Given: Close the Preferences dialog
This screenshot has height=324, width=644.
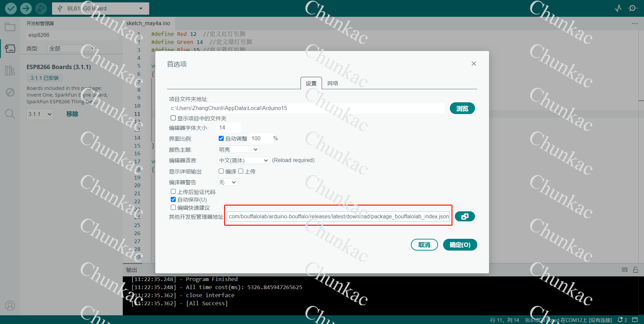Looking at the screenshot, I should (474, 64).
